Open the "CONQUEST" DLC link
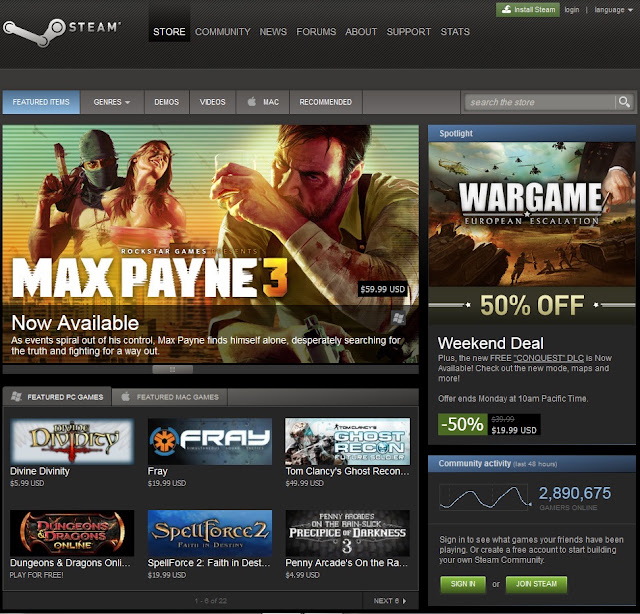The width and height of the screenshot is (640, 614). pyautogui.click(x=549, y=358)
